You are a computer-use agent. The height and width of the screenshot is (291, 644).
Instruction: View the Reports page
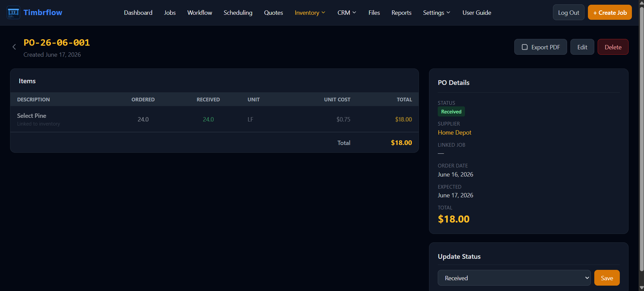pos(401,13)
